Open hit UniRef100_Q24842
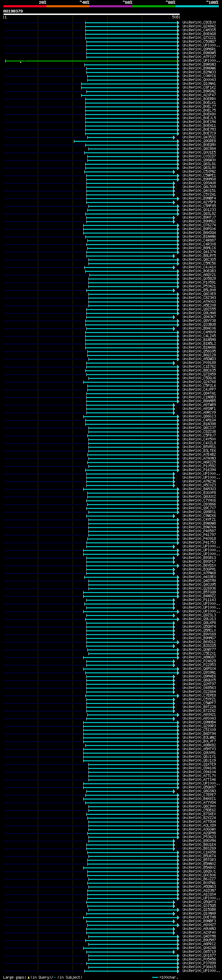This screenshot has width=222, height=980. 199,26
